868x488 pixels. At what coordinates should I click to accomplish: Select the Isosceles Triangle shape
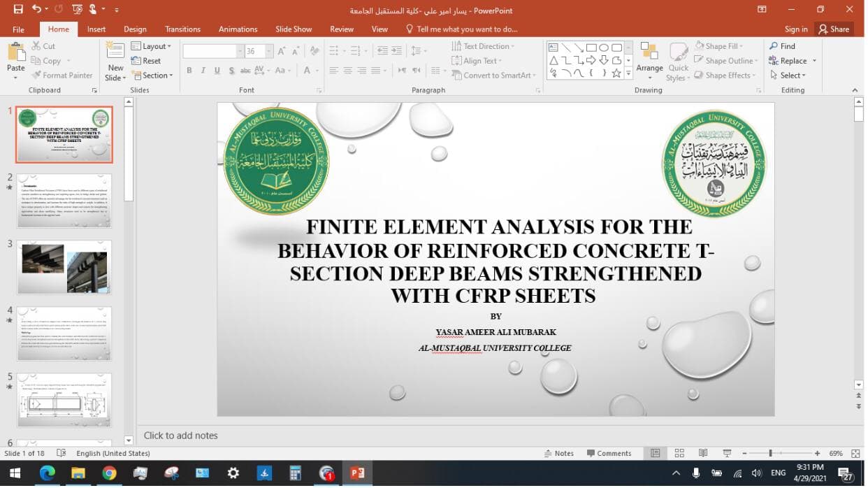554,60
